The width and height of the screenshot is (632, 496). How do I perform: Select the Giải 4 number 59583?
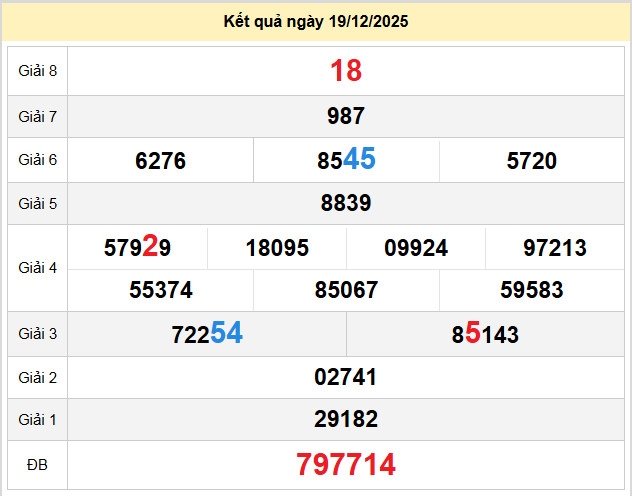(532, 291)
